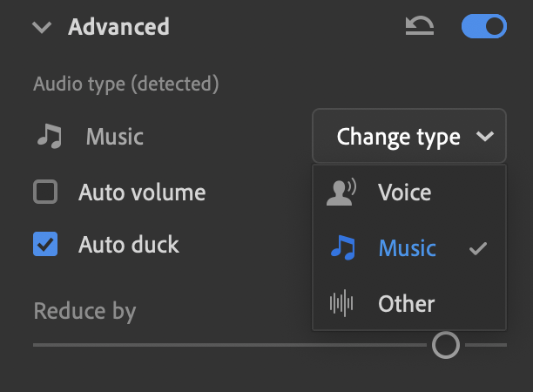Click the checkmark beside the Music option
This screenshot has width=533, height=392.
click(x=478, y=248)
